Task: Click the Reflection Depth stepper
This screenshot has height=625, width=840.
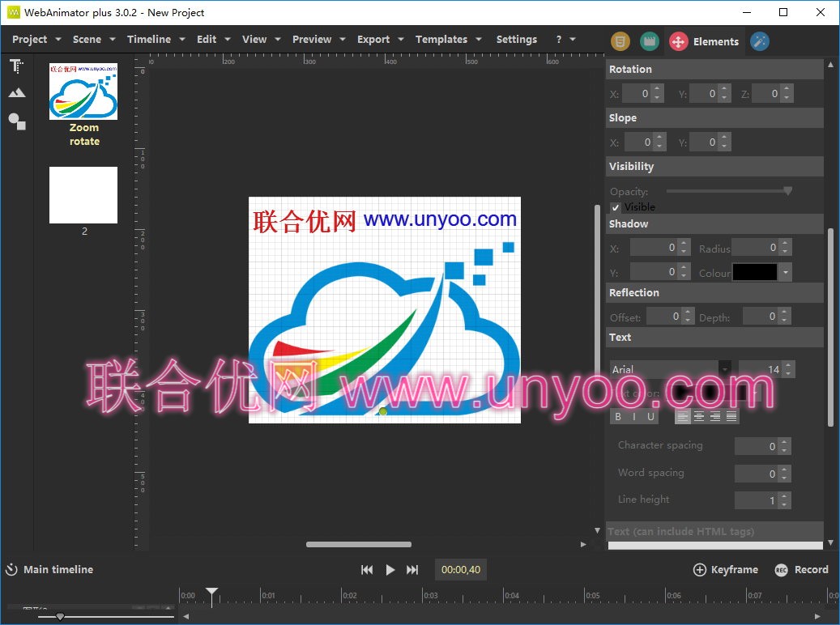Action: click(784, 316)
